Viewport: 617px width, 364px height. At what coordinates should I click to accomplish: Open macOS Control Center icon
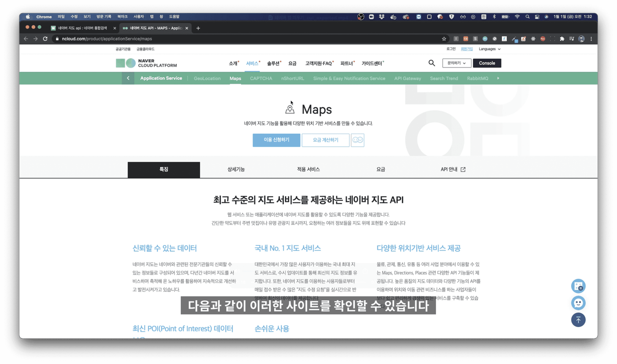pos(537,17)
